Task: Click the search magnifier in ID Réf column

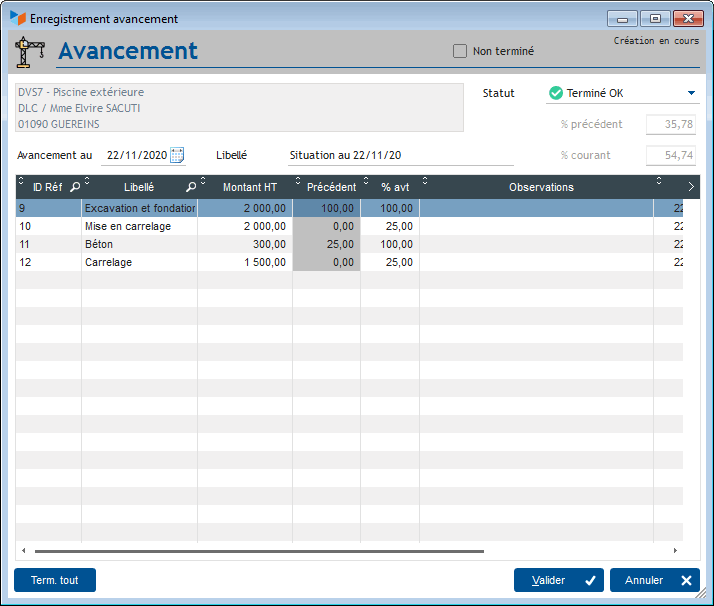Action: [x=75, y=187]
